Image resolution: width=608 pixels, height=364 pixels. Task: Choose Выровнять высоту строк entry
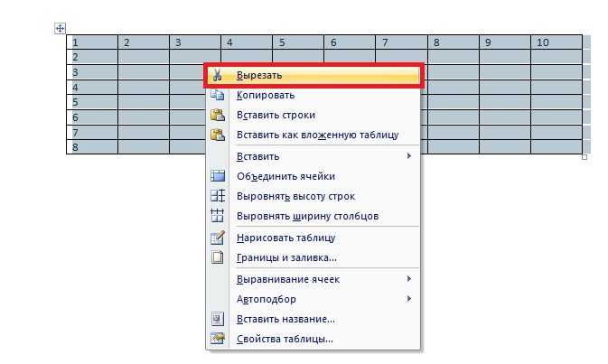(313, 196)
